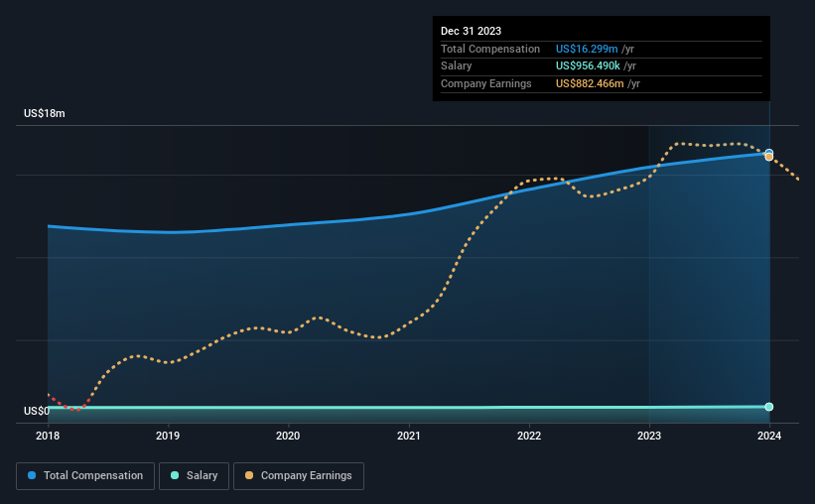Click the 2022 x-axis label
815x504 pixels.
coord(529,436)
